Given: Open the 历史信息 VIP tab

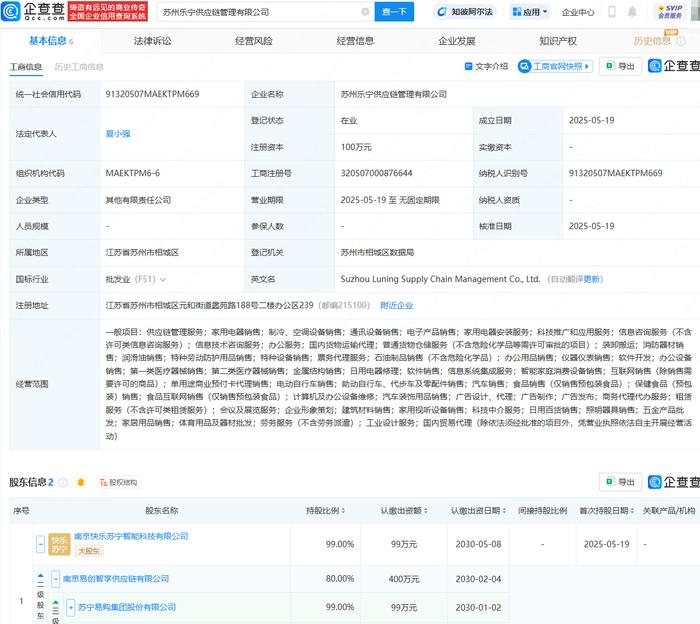Looking at the screenshot, I should (652, 41).
